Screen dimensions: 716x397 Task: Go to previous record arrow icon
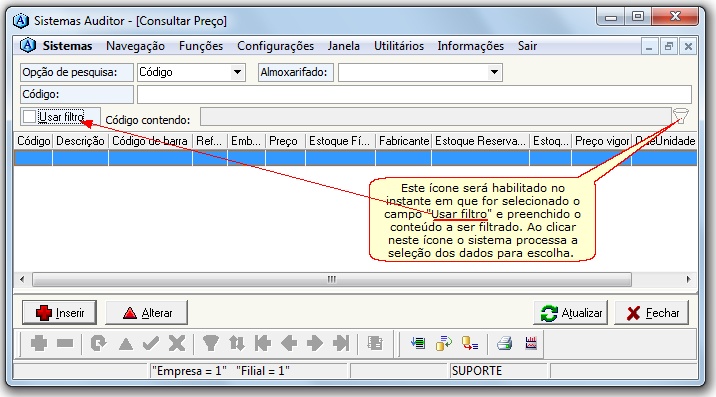(x=289, y=343)
